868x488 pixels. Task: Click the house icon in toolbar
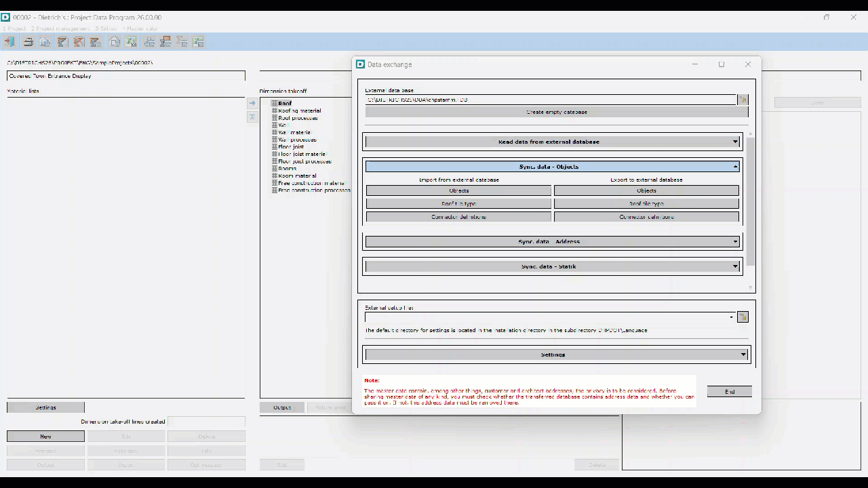tap(115, 42)
